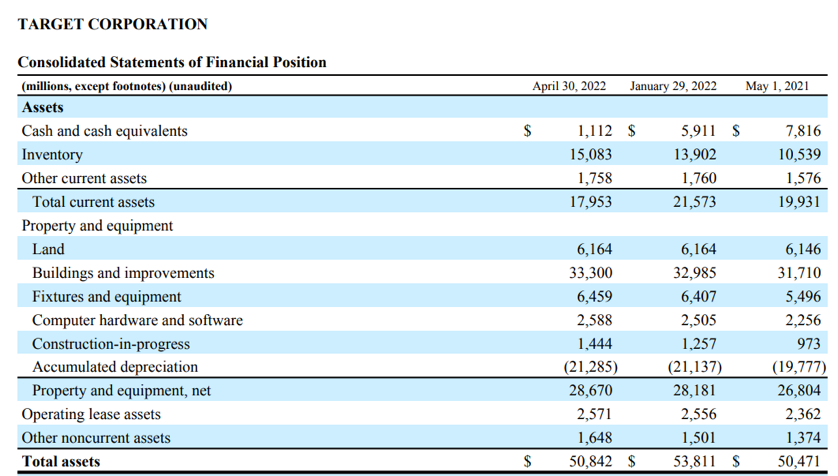Click the total assets value 50,842
The image size is (838, 476).
(x=591, y=462)
